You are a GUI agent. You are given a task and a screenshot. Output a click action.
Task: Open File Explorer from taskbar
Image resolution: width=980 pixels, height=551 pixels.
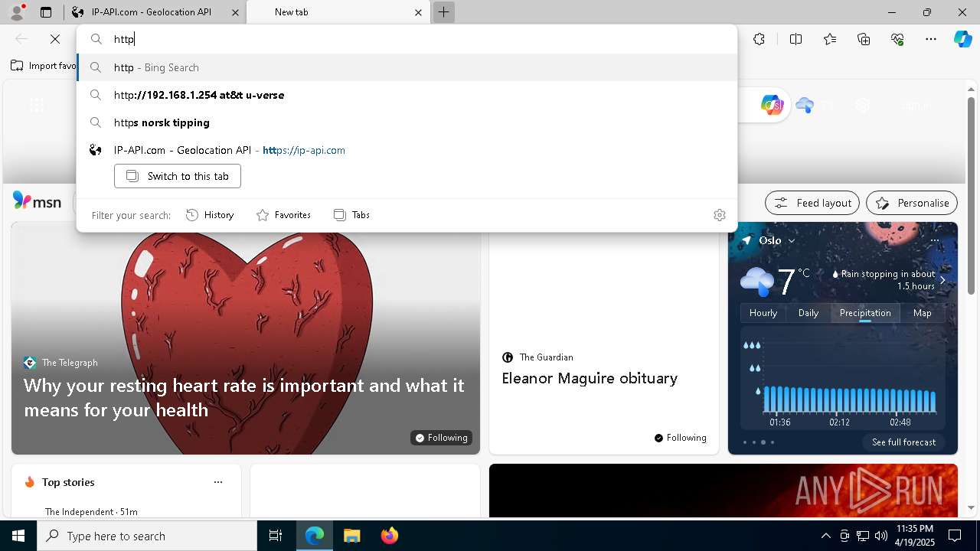tap(351, 536)
